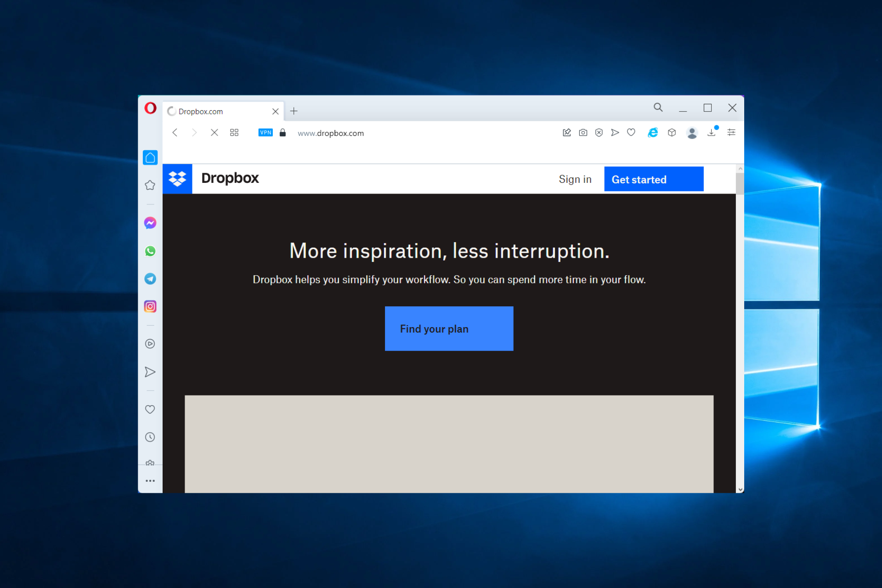This screenshot has width=882, height=588.
Task: Go forward to the next page
Action: (x=194, y=133)
